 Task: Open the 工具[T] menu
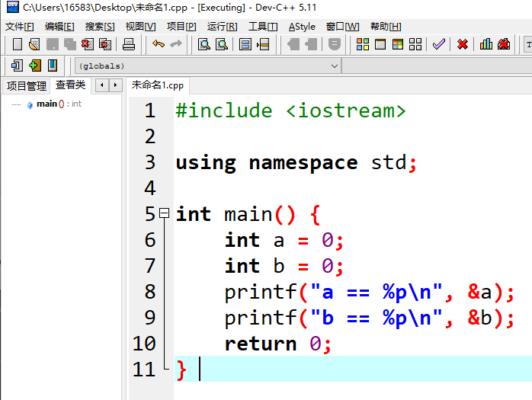263,27
